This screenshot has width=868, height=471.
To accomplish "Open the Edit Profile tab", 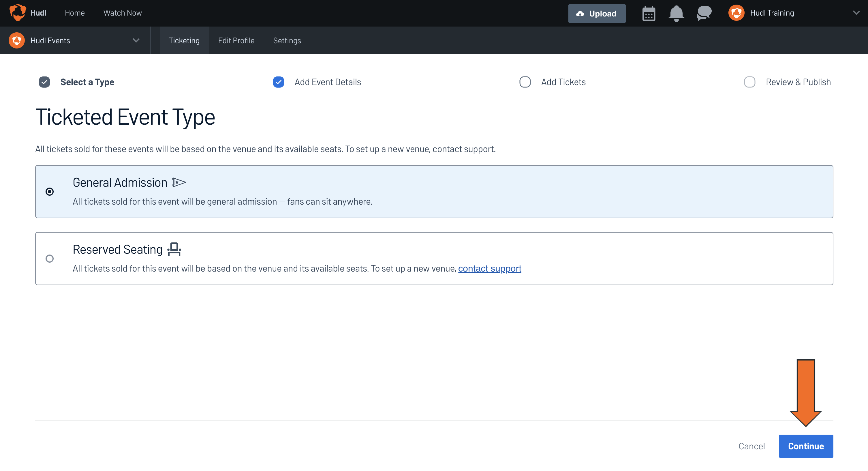I will click(x=236, y=40).
